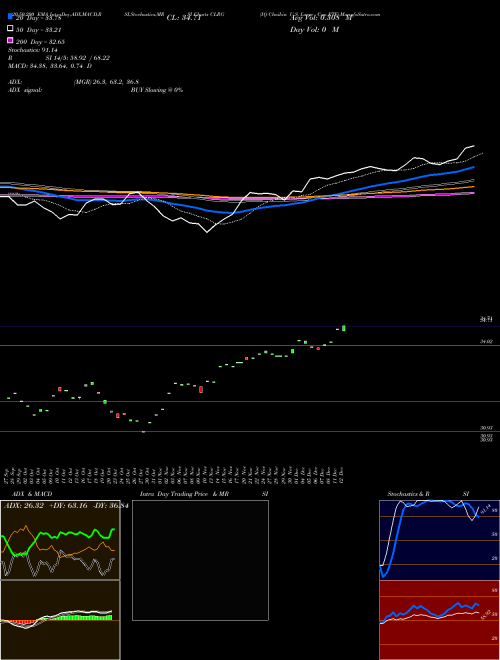The image size is (500, 660).
Task: Click the 'ADX & MACD' panel title
Action: (x=32, y=494)
